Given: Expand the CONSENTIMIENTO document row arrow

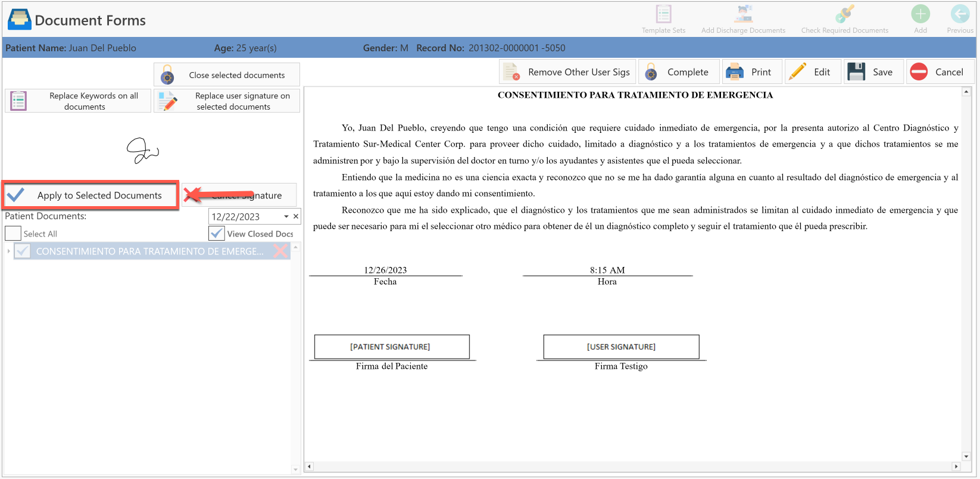Looking at the screenshot, I should [x=8, y=251].
